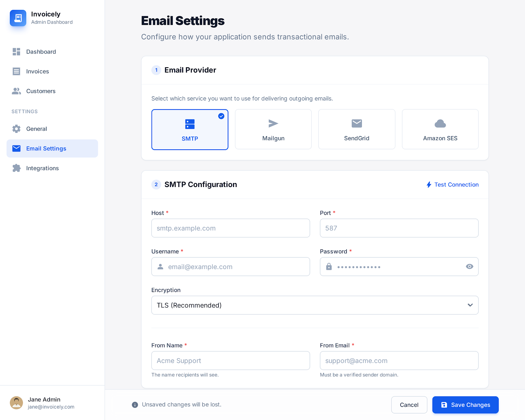Screen dimensions: 525x420
Task: Click the Test Connection link
Action: click(x=452, y=185)
